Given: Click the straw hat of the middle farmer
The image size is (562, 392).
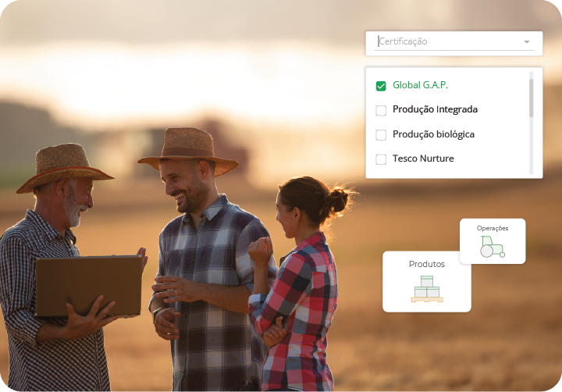Looking at the screenshot, I should (x=187, y=148).
